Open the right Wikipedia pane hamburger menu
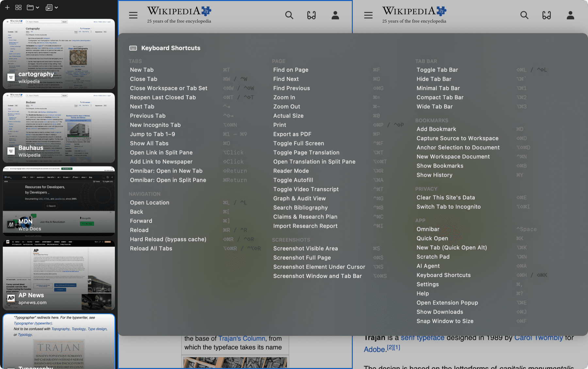The height and width of the screenshot is (369, 588). [368, 15]
